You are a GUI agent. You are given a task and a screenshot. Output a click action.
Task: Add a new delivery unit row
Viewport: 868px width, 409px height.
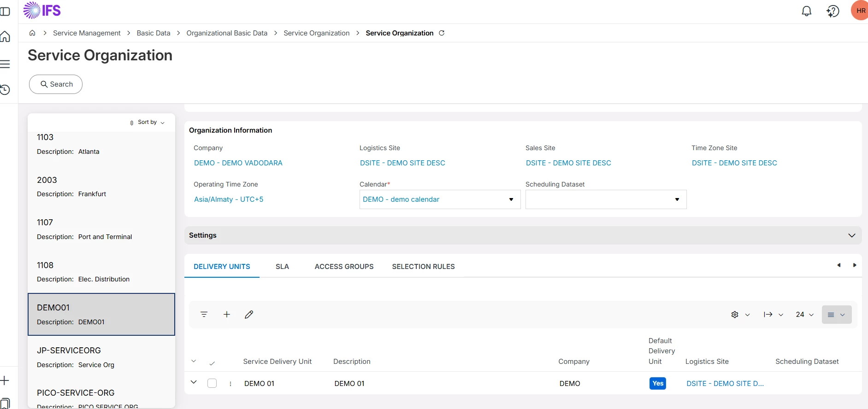tap(227, 315)
